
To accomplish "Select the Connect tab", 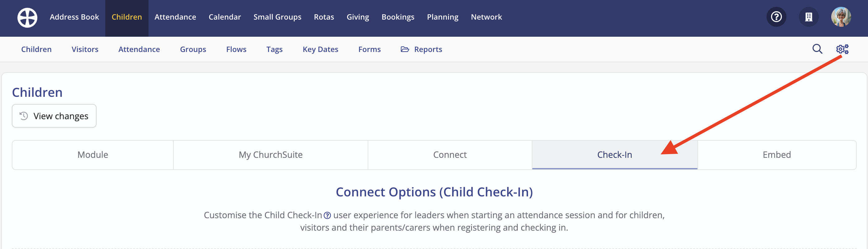I will (x=450, y=155).
